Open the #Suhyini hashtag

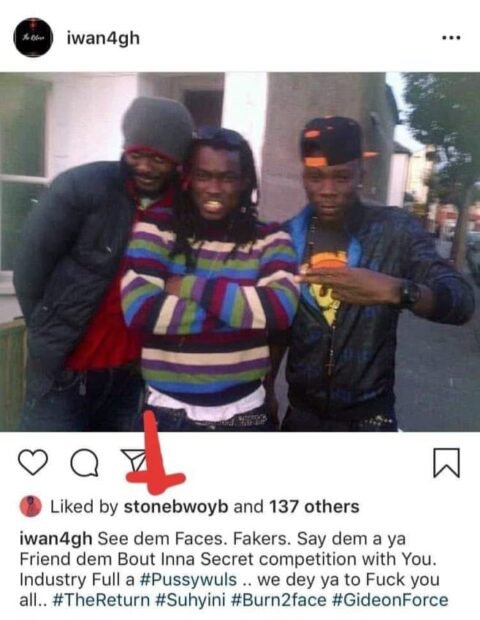tap(191, 600)
